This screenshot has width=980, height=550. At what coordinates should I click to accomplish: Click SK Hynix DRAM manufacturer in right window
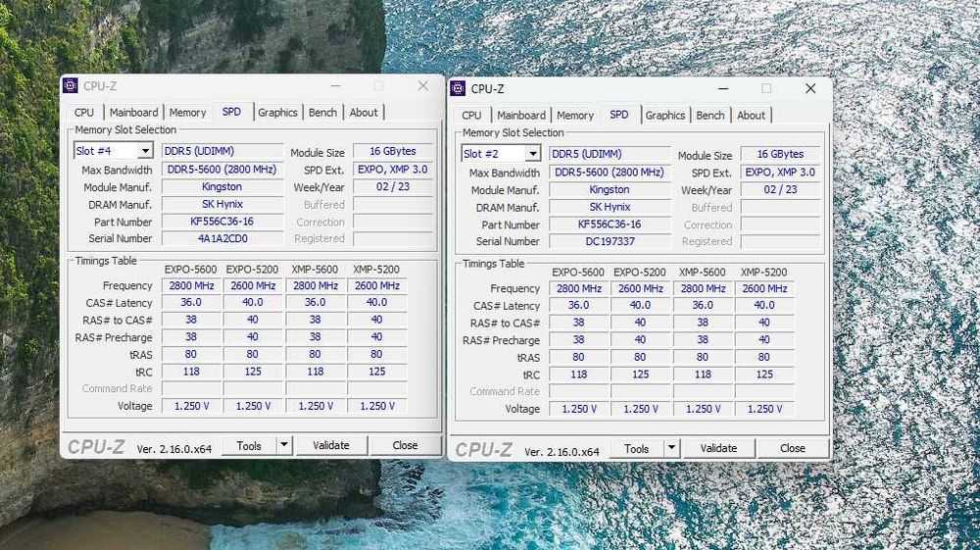[x=610, y=207]
